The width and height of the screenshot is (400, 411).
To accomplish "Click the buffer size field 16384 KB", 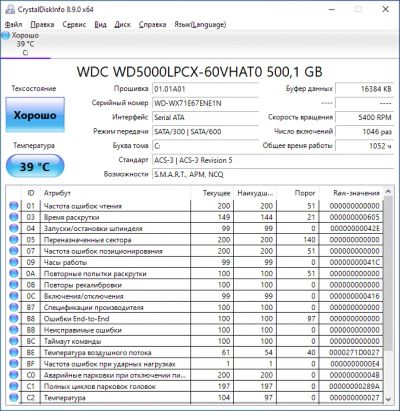I will 365,89.
